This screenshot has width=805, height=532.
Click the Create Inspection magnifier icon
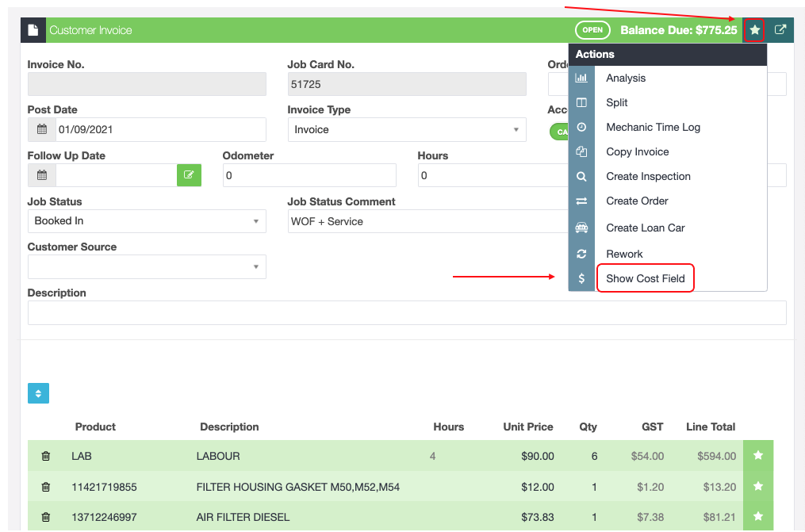(581, 177)
